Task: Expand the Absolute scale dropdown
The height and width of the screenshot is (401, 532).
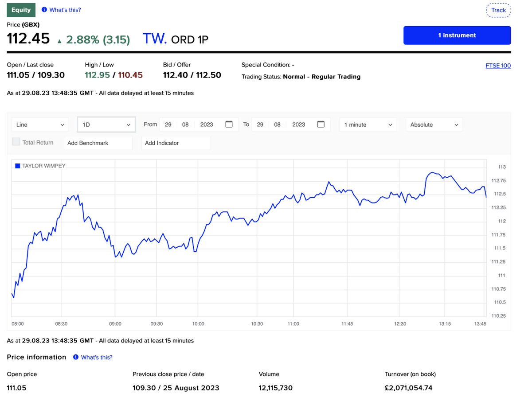Action: 434,125
